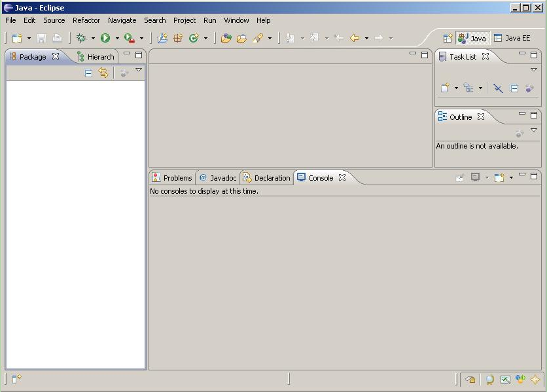Open the External Tools dropdown arrow
Screen dimensions: 547x392
pyautogui.click(x=141, y=38)
